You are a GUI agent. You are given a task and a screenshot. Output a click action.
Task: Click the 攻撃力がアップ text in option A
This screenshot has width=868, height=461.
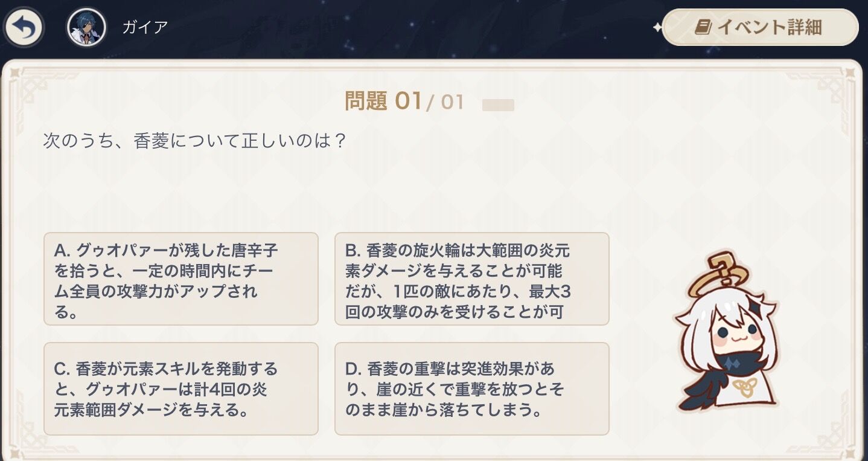tap(175, 291)
